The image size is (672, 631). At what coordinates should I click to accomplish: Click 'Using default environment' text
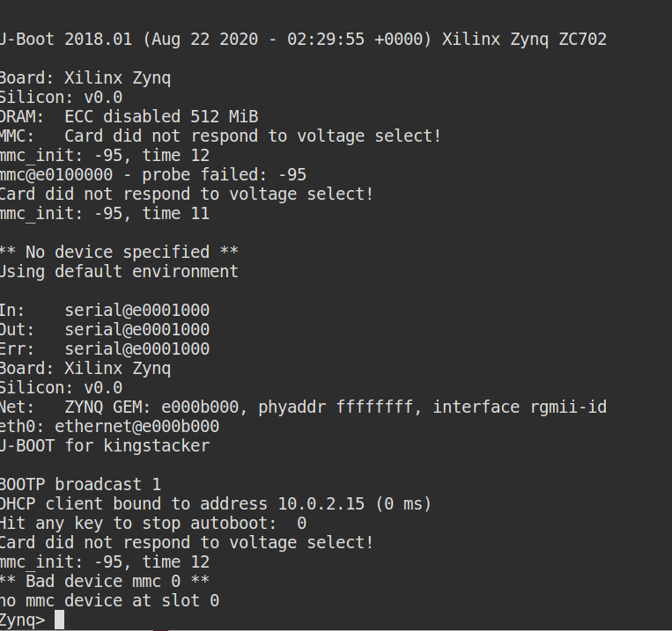click(119, 271)
